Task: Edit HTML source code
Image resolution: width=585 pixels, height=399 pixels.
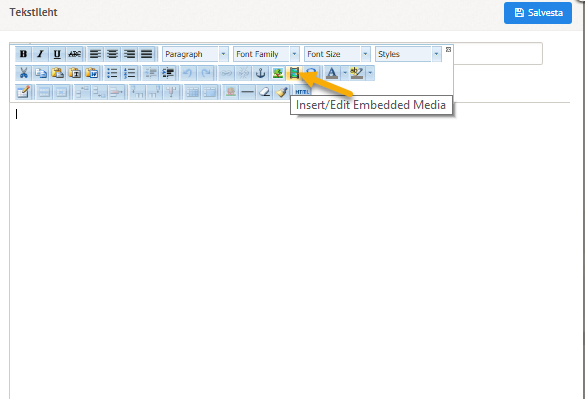Action: click(x=302, y=92)
